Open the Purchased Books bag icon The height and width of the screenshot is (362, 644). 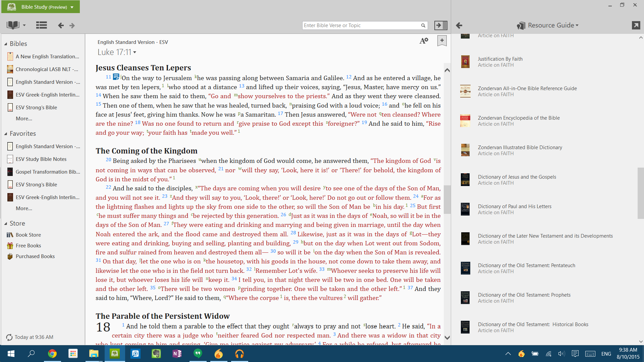click(x=10, y=256)
